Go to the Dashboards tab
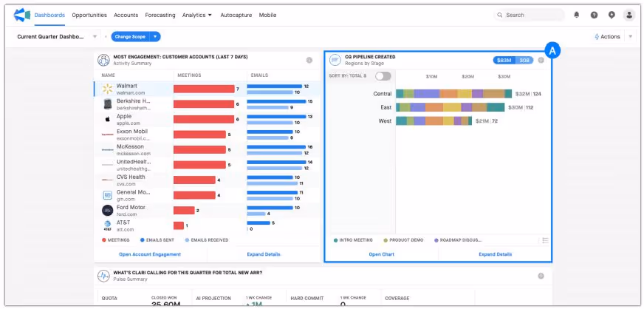This screenshot has width=644, height=309. pyautogui.click(x=49, y=16)
